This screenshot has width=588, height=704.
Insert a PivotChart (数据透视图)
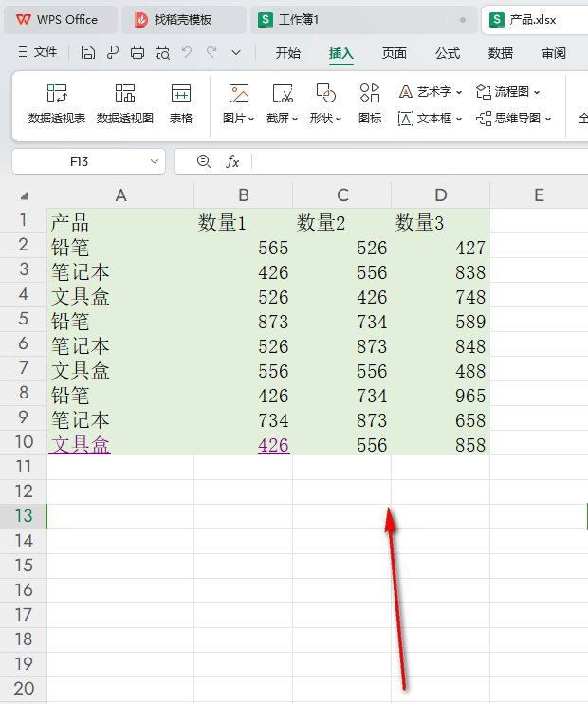(x=125, y=104)
